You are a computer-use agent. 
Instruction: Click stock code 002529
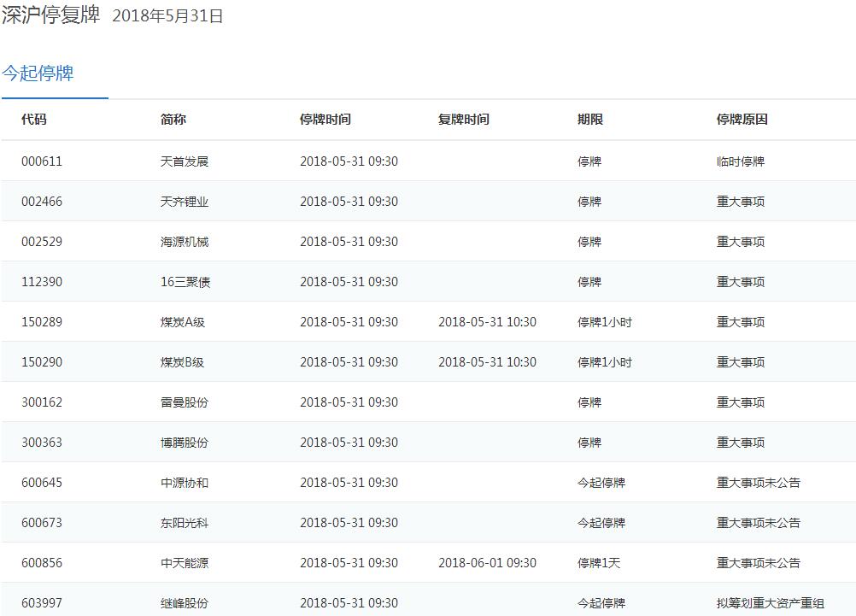(42, 242)
